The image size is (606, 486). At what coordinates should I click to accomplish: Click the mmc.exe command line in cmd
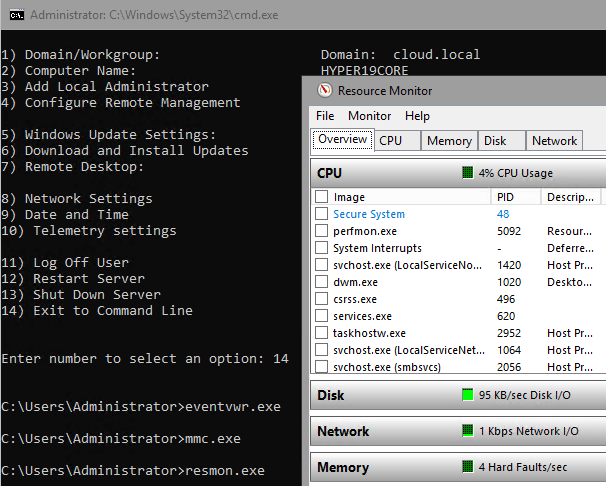121,438
